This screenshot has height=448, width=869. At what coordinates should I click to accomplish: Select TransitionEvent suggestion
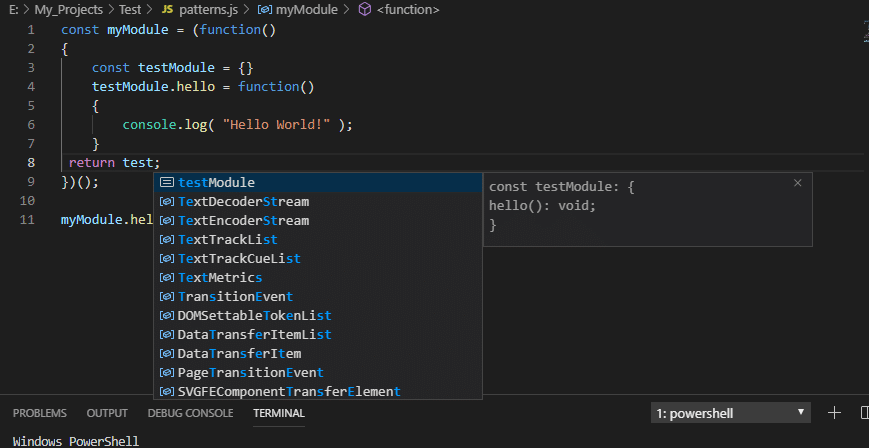coord(318,296)
